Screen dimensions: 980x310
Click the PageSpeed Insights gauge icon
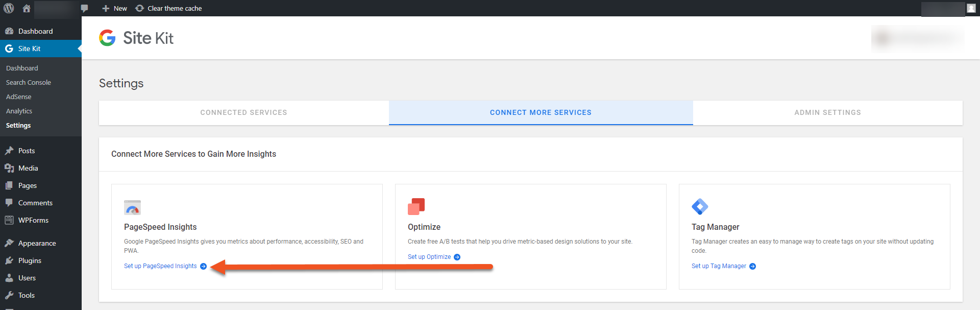(132, 207)
